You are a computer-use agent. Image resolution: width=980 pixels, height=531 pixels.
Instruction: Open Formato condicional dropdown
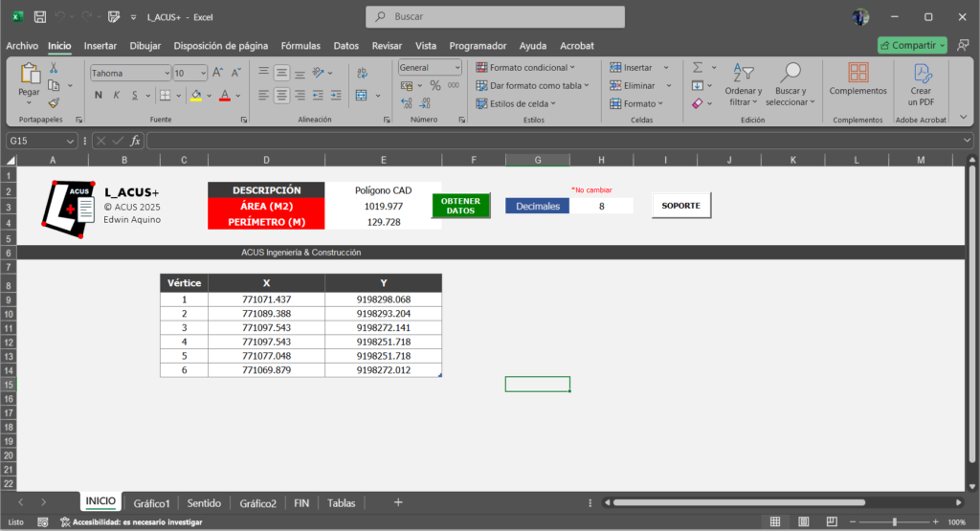pyautogui.click(x=525, y=68)
